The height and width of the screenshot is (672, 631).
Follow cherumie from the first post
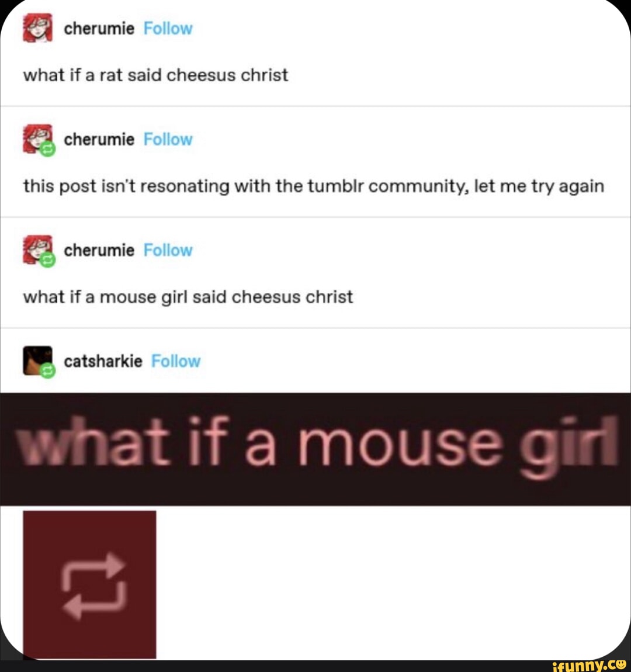click(x=168, y=29)
